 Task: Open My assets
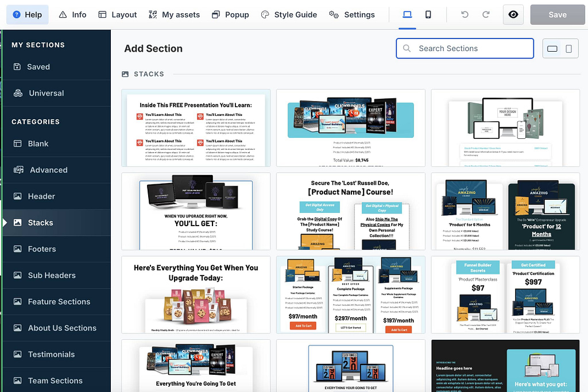click(174, 14)
